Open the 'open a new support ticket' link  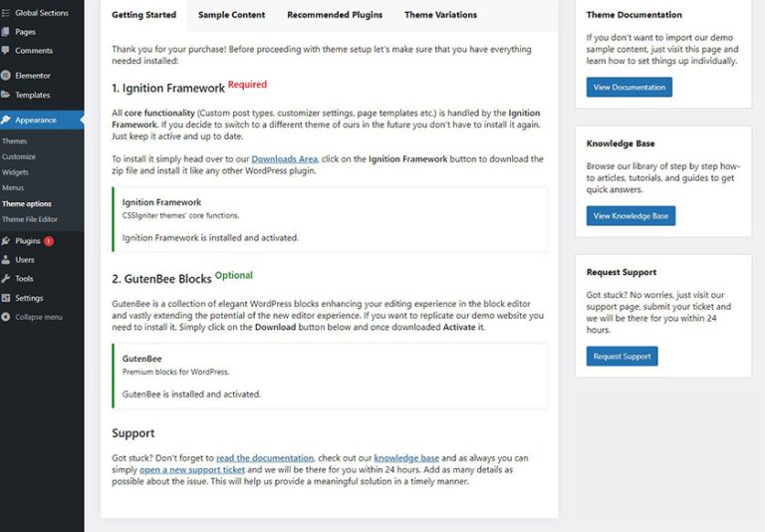(192, 469)
